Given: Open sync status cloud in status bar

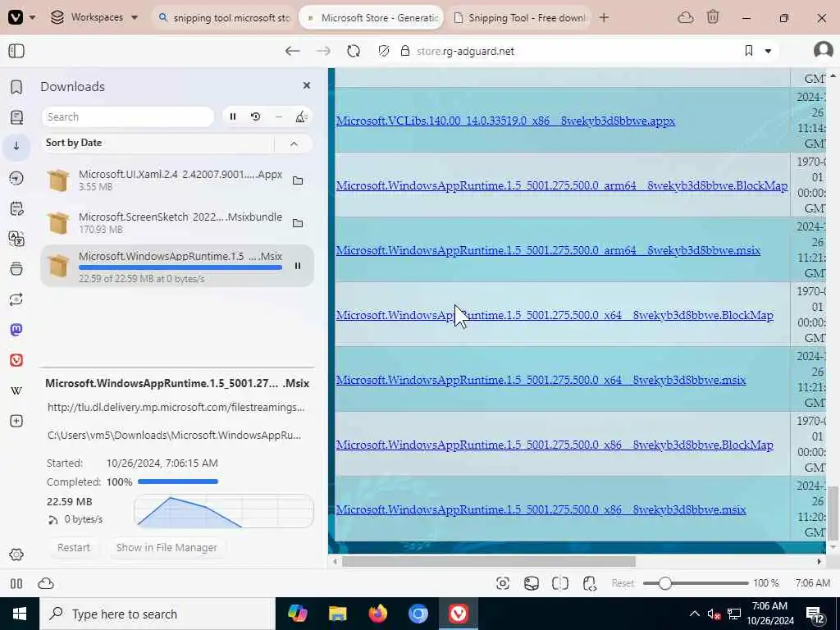Looking at the screenshot, I should [46, 583].
